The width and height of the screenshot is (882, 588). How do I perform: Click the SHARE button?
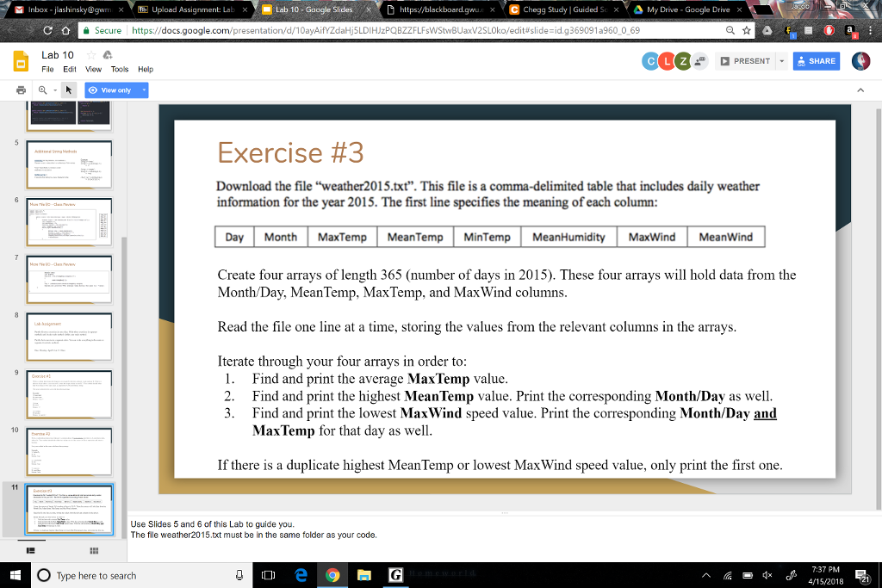(815, 61)
